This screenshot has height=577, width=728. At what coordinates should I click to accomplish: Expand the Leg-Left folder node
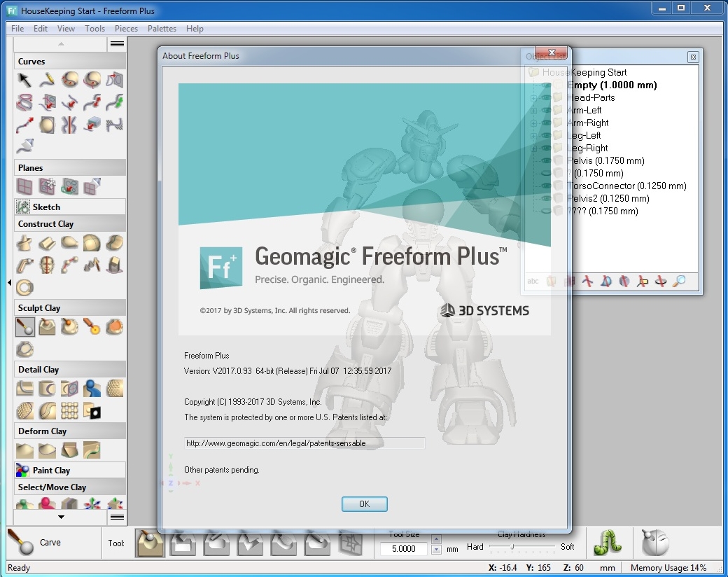point(533,136)
